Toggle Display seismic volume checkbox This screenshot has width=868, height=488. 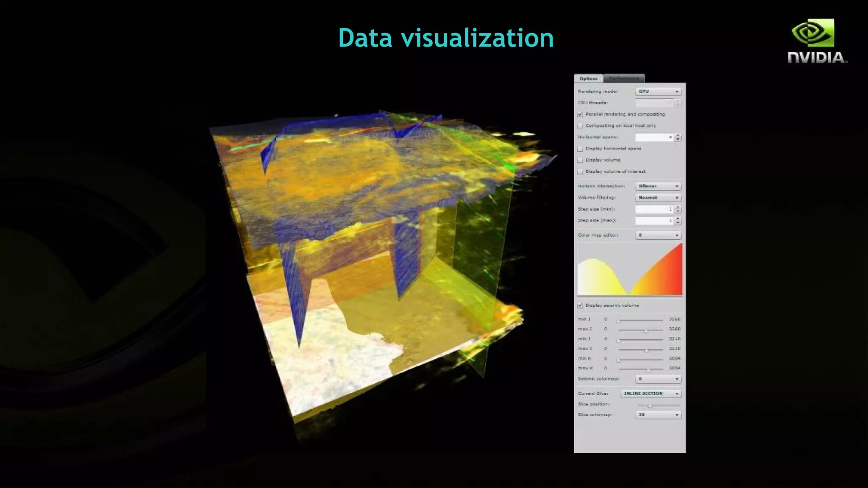point(580,305)
